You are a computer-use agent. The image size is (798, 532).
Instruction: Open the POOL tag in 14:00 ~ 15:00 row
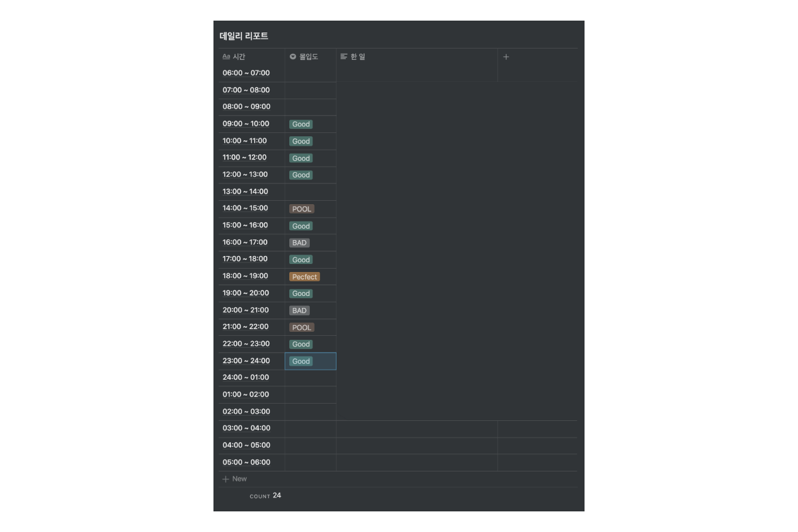click(x=301, y=209)
